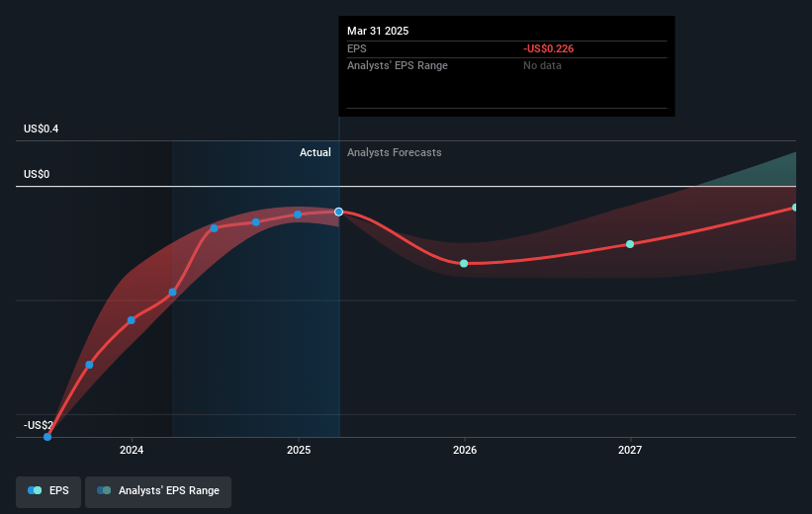The image size is (812, 514).
Task: Click the Actual section label
Action: click(x=315, y=152)
